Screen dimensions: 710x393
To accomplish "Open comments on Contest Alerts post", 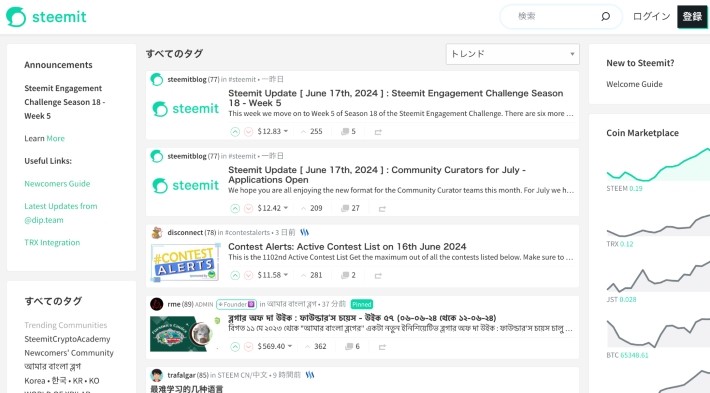I will click(348, 275).
